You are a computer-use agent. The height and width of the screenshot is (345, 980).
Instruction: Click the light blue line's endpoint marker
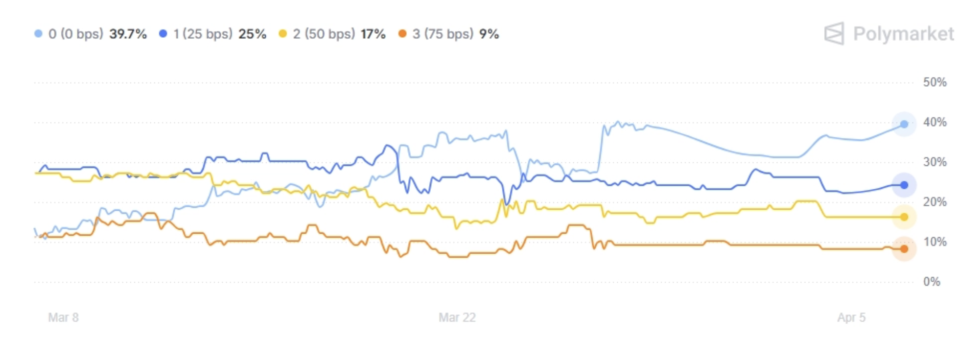(x=904, y=124)
